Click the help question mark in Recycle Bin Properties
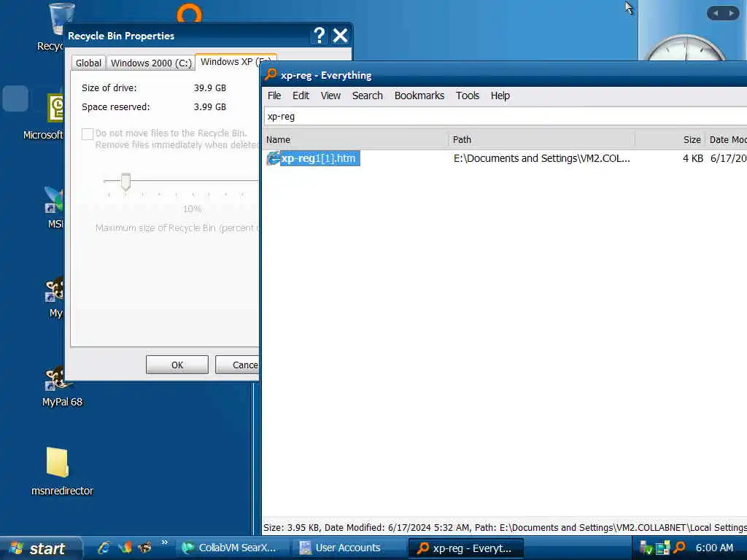 click(x=320, y=36)
